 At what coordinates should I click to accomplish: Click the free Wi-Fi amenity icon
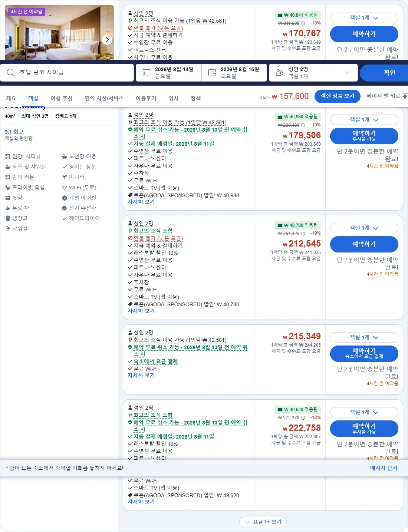[65, 188]
